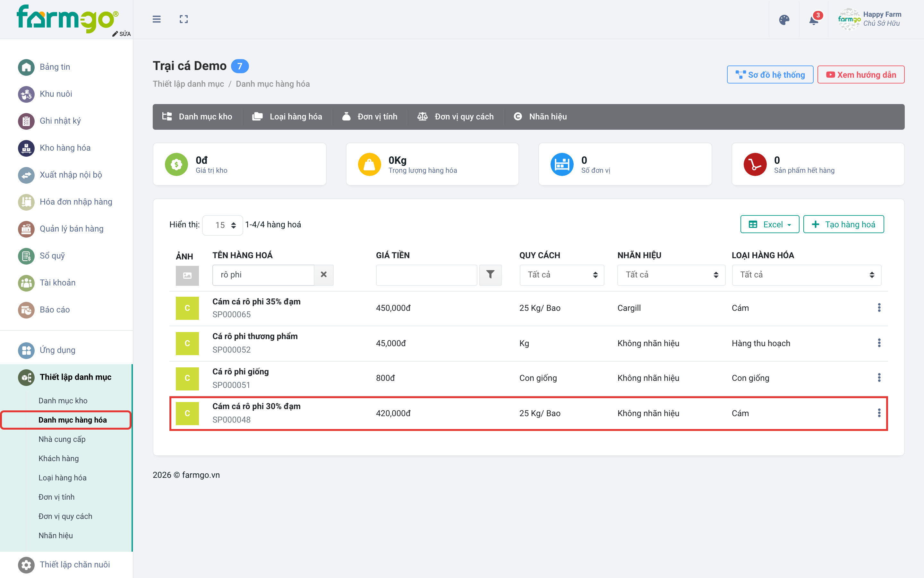
Task: Switch to Danh mục kho tab
Action: coord(197,117)
